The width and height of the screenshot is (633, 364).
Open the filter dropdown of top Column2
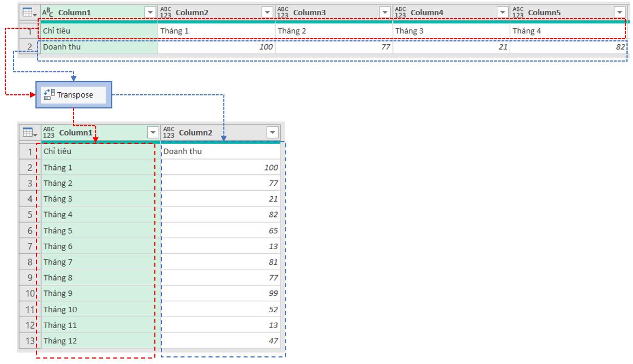click(x=267, y=13)
